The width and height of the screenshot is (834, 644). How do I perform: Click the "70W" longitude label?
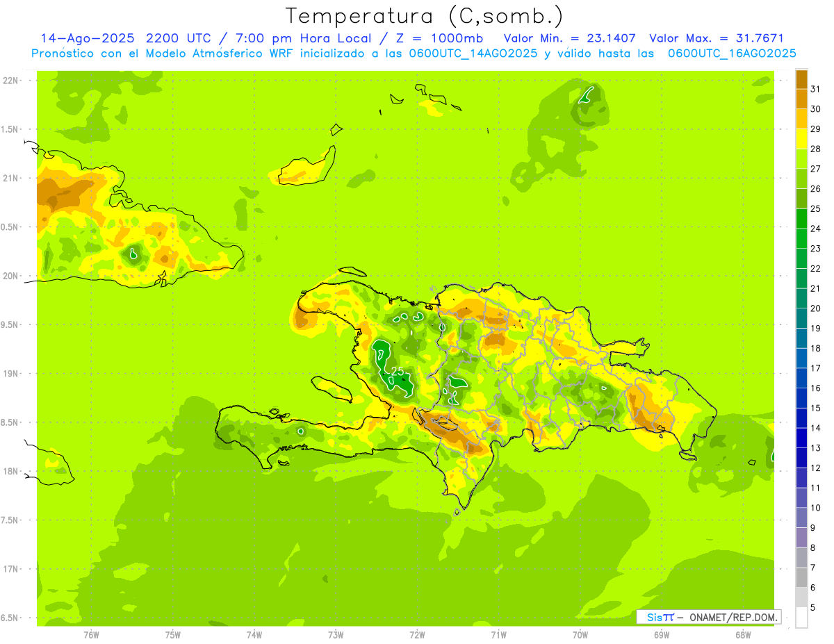(x=580, y=635)
